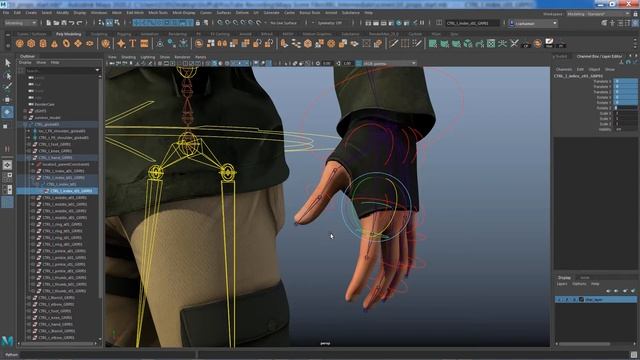Toggle the Outliner panel button in toolbox
640x360 pixels.
click(x=7, y=202)
